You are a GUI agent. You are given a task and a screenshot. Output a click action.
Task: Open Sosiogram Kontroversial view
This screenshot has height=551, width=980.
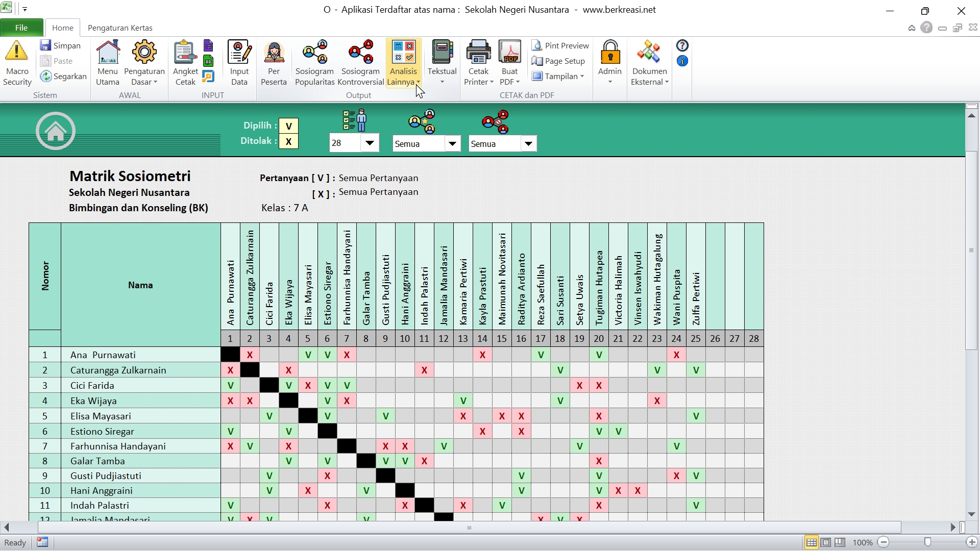point(360,52)
